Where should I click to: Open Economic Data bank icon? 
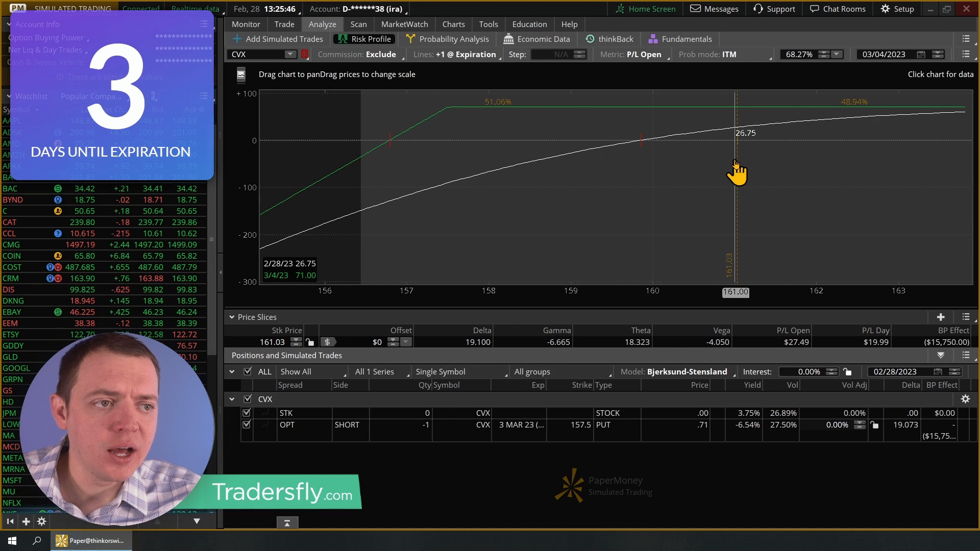pos(508,39)
